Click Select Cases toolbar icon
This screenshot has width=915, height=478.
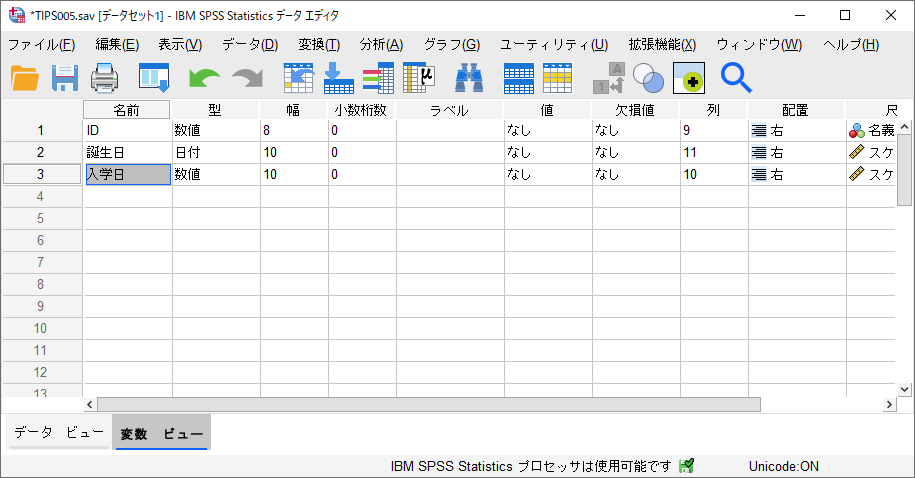(557, 78)
